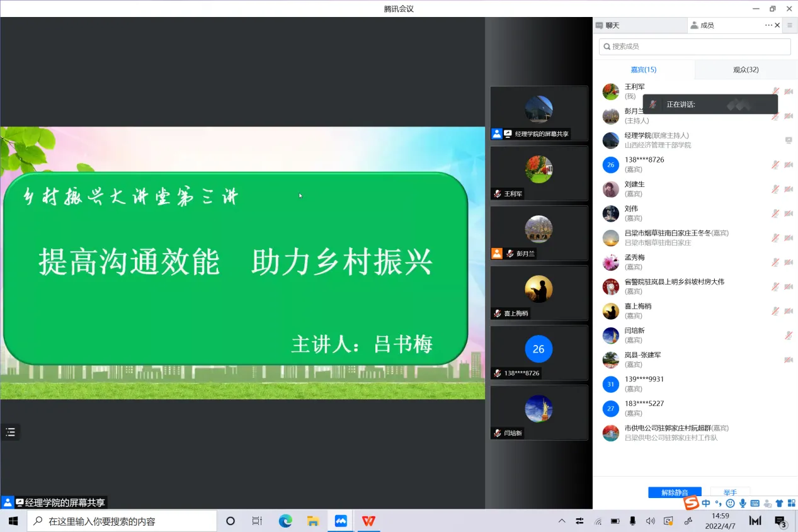Select the 彭月兰 video thumbnail
Viewport: 798px width, 532px height.
click(539, 232)
